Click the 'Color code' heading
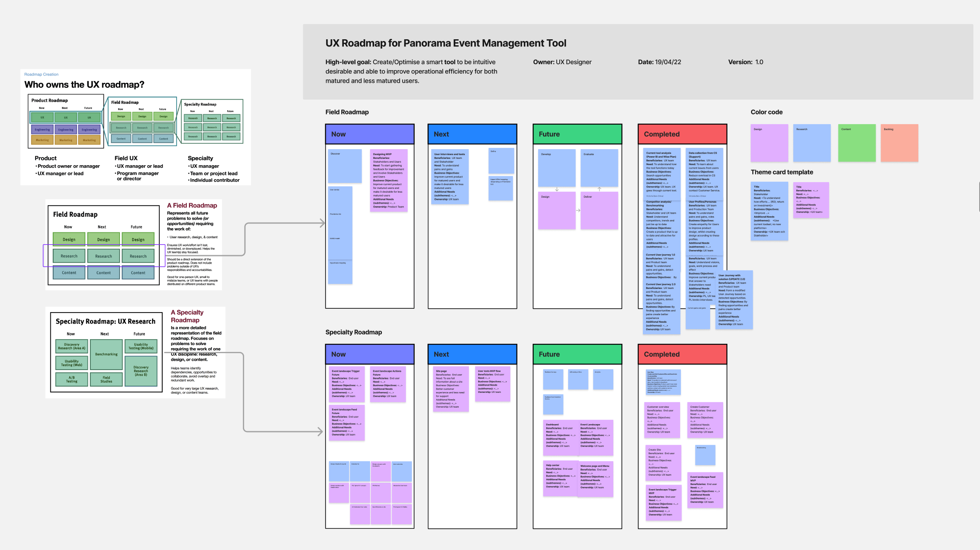980x550 pixels. point(766,112)
